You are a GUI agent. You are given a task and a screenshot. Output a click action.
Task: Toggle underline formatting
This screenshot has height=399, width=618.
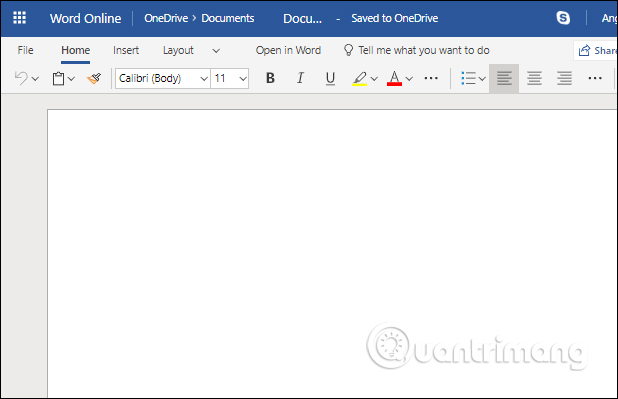point(330,78)
